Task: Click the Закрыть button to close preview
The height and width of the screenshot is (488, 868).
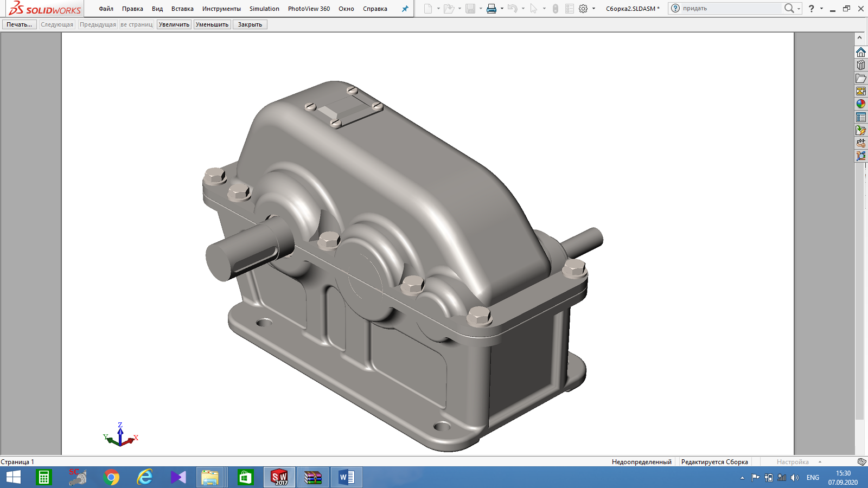Action: (x=250, y=24)
